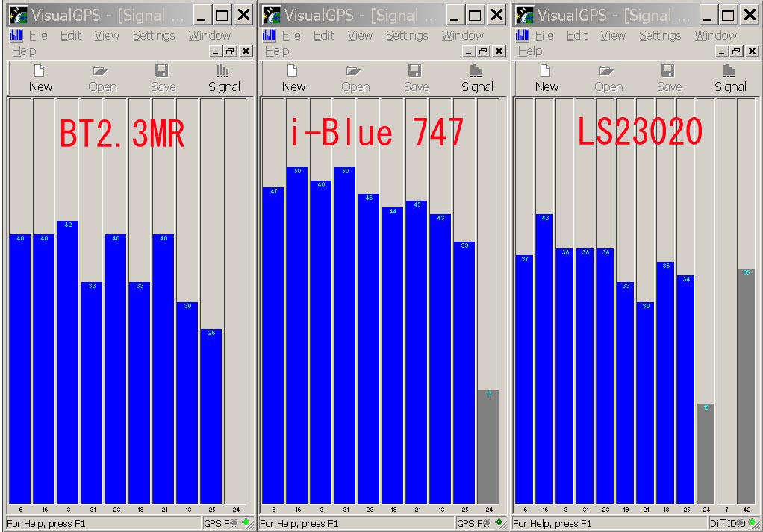The width and height of the screenshot is (763, 532).
Task: Click satellite 25 bar showing 26 in BT2.3MR
Action: click(x=211, y=416)
